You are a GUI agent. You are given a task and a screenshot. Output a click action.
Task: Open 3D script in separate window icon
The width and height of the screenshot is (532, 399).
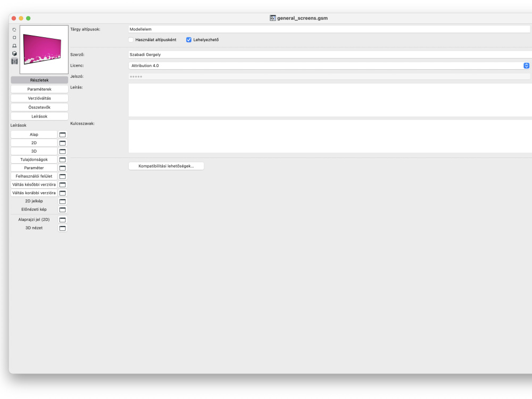62,151
